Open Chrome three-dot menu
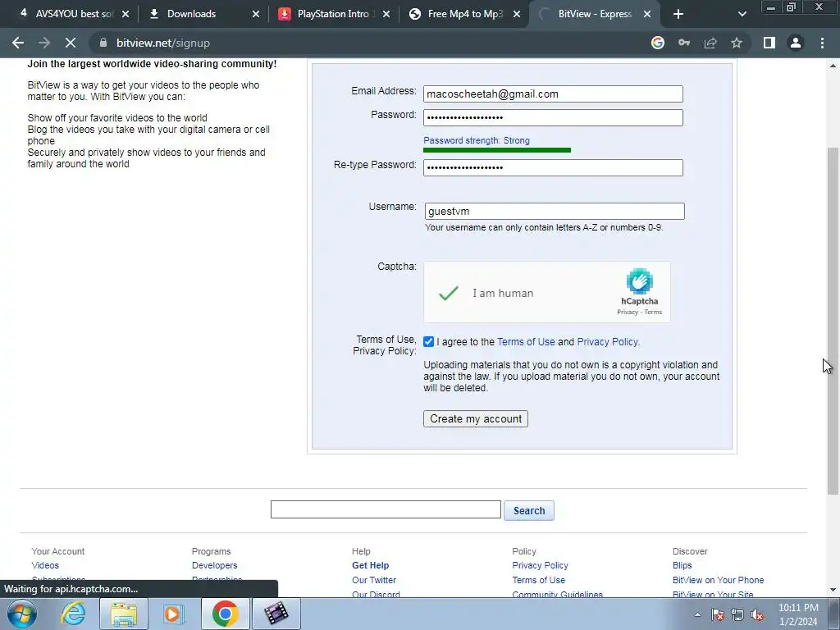The image size is (840, 630). tap(822, 43)
